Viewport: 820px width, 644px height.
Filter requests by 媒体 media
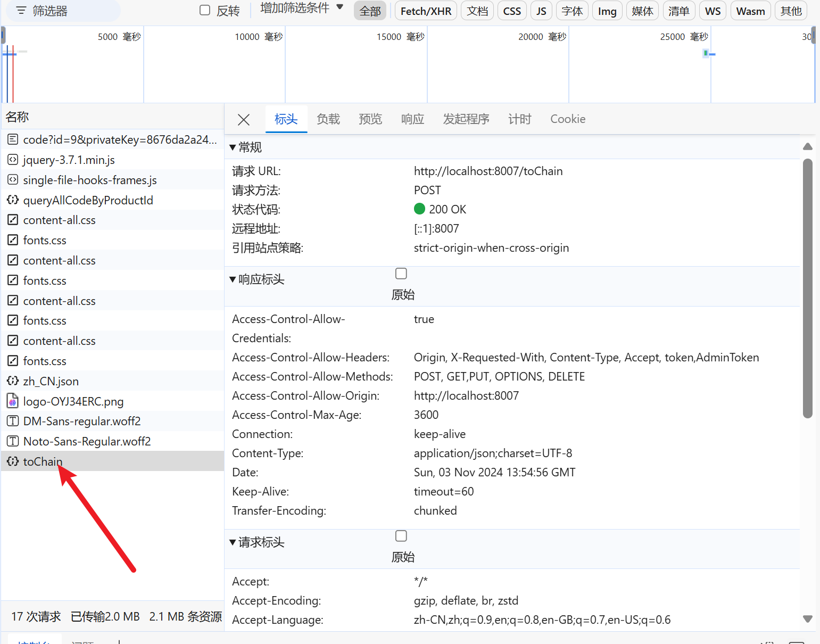pos(642,11)
